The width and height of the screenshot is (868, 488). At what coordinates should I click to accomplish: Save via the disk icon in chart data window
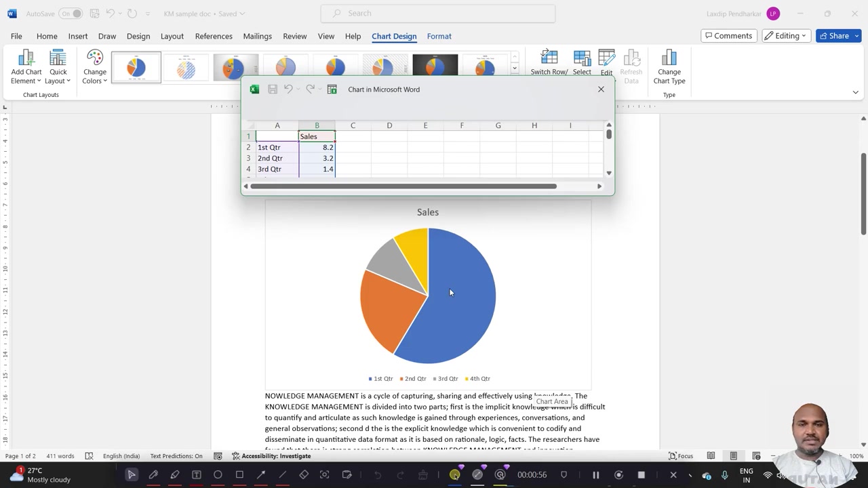coord(272,89)
